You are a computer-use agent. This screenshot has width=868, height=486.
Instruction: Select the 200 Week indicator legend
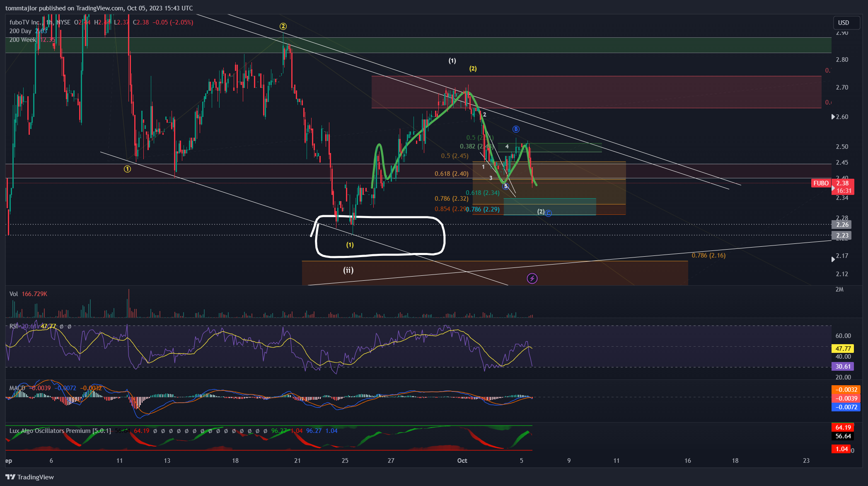[32, 40]
